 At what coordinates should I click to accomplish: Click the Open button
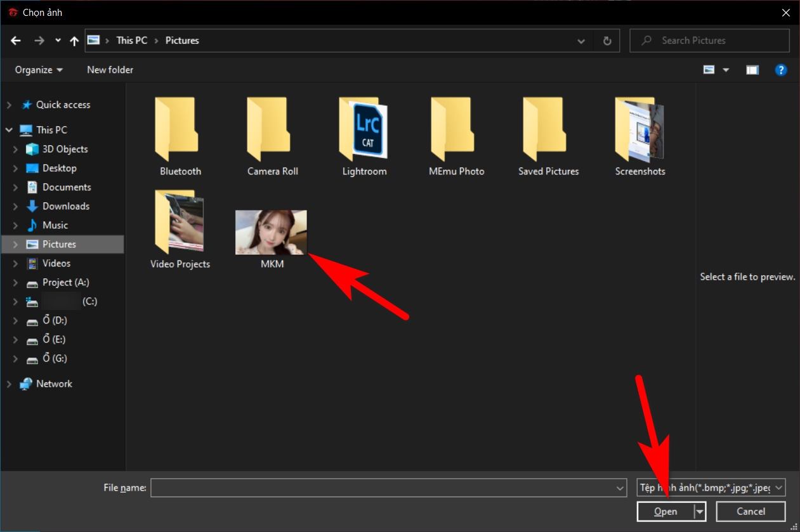(x=666, y=511)
